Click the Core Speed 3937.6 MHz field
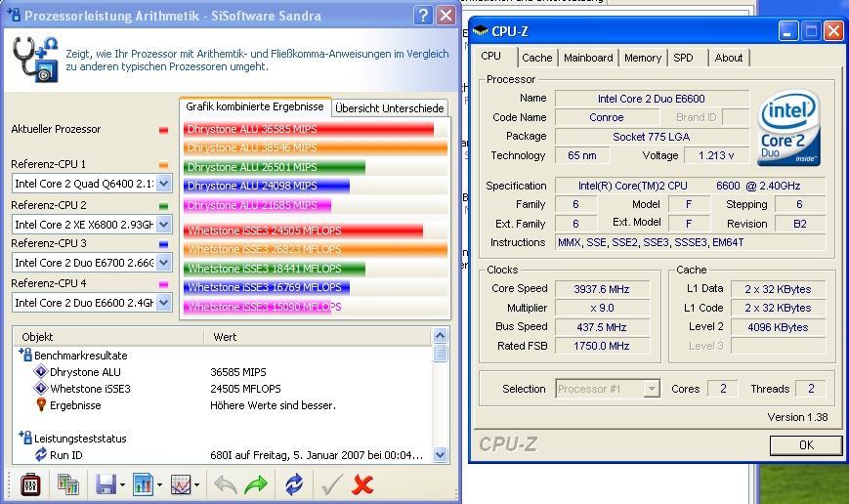 tap(602, 289)
